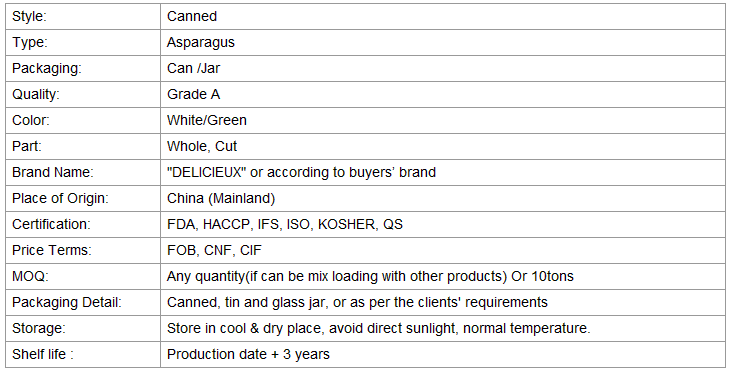Screen dimensions: 730x371
Task: Click the FOB, CNF, CIF price terms
Action: point(214,250)
